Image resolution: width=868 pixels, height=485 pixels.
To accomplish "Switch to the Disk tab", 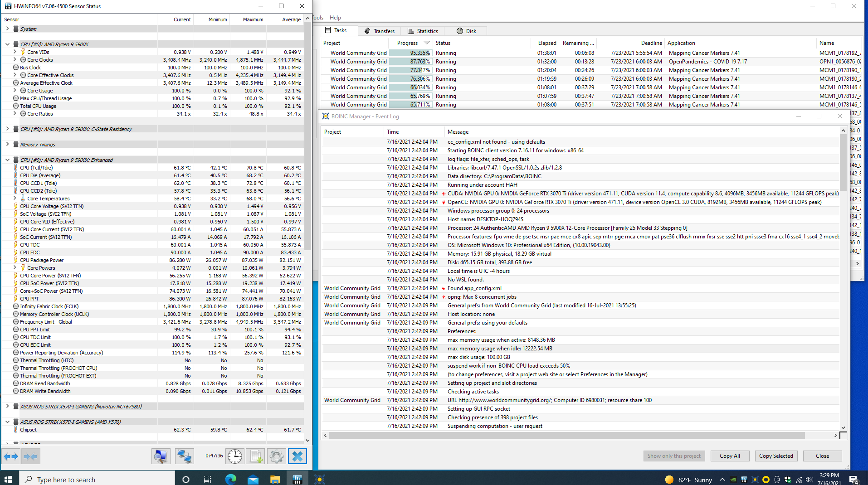I will pos(466,31).
